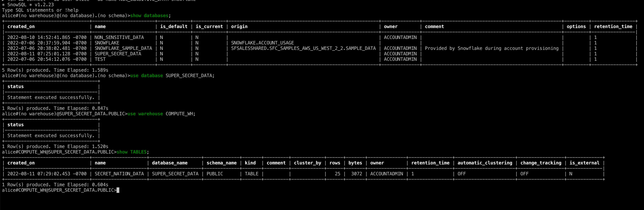Click the databases 'retention_time' column header

pos(613,26)
